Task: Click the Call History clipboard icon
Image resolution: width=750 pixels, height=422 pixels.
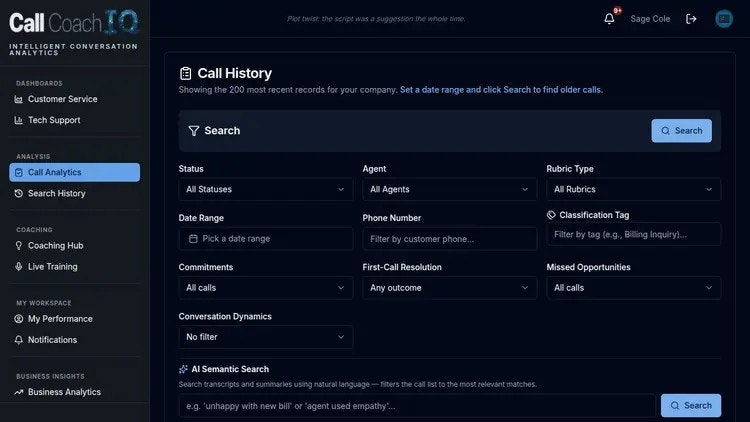Action: 186,73
